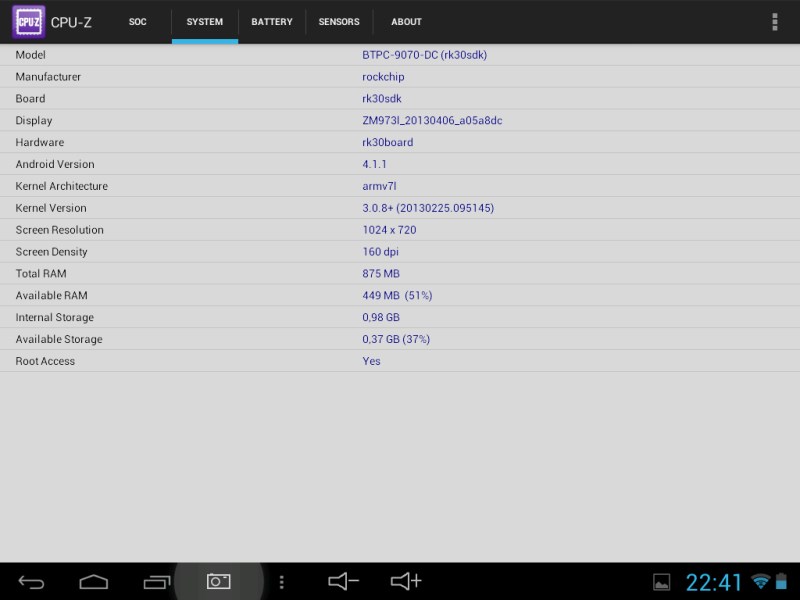Open navigation bar three-dot menu

pyautogui.click(x=282, y=581)
